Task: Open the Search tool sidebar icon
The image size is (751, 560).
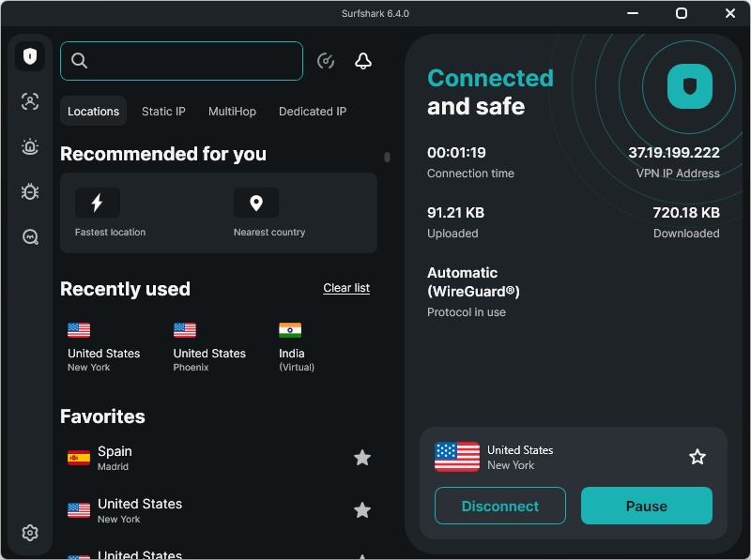Action: pos(30,237)
